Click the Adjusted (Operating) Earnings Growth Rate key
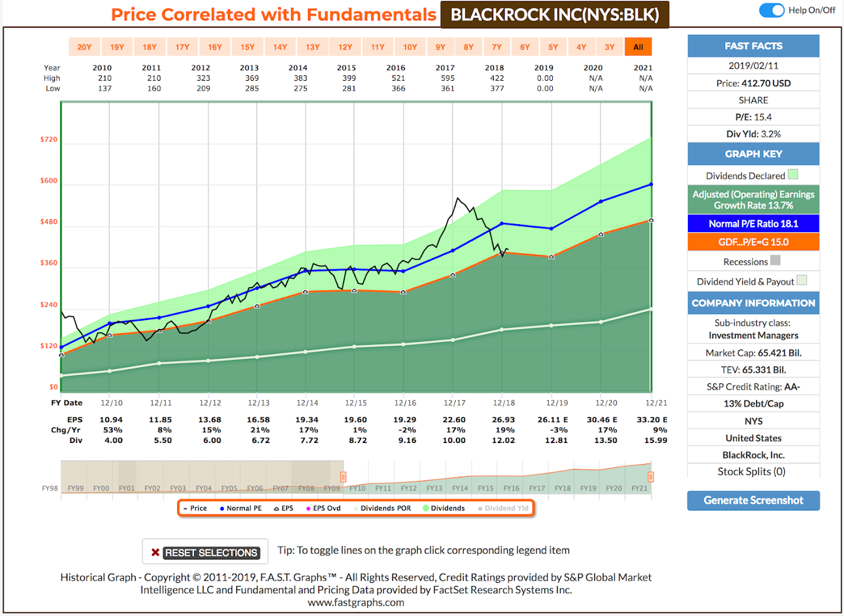 (754, 200)
